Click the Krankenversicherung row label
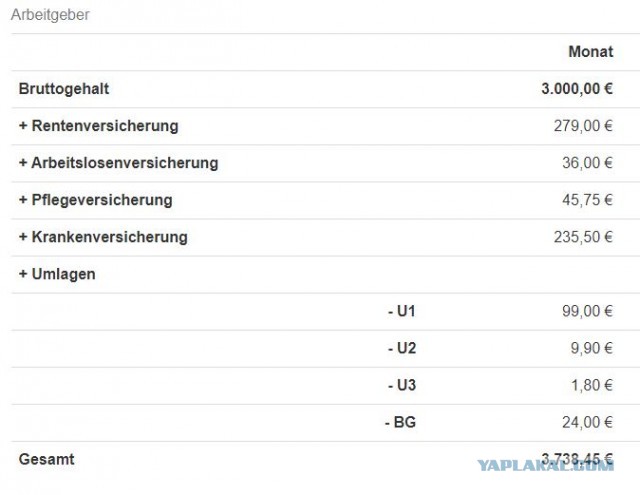Viewport: 640px width, 495px height. click(x=103, y=237)
